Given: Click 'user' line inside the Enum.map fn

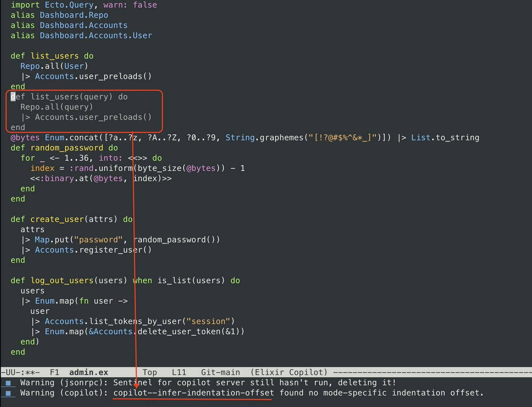Looking at the screenshot, I should (x=40, y=311).
